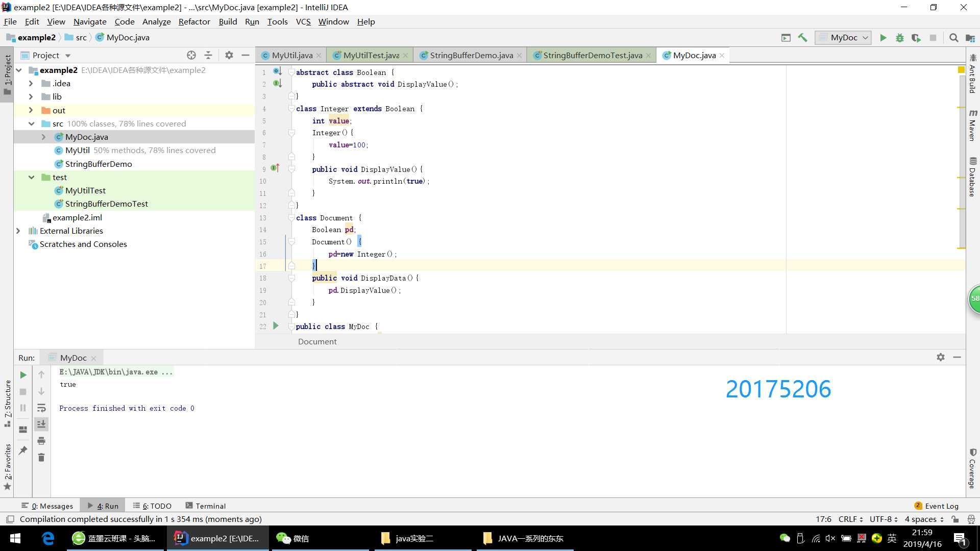Toggle soft-wrap in Run console
This screenshot has width=980, height=551.
point(41,408)
